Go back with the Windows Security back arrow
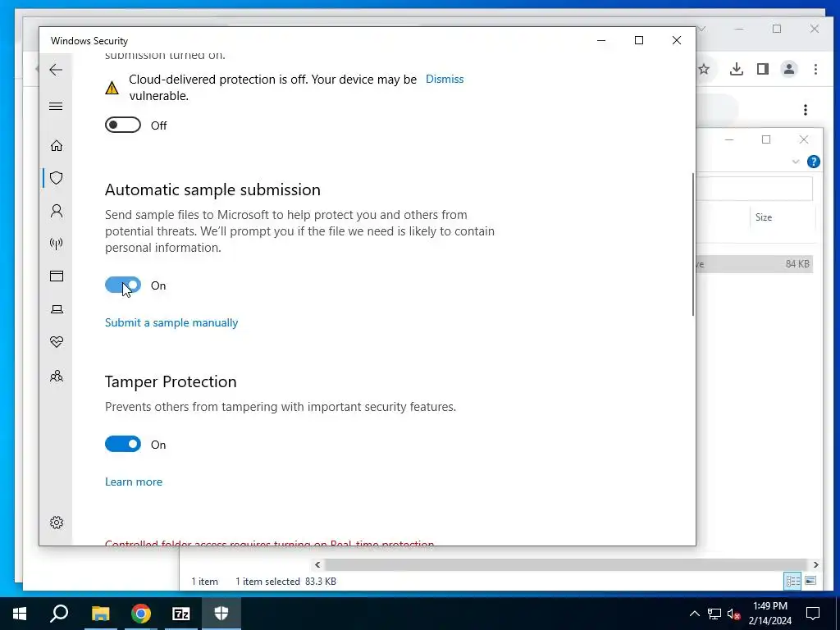 click(56, 70)
